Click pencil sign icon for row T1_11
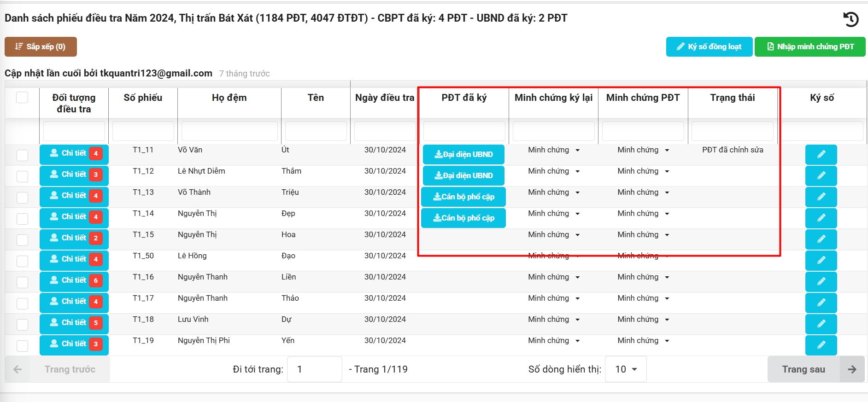Viewport: 868px width, 402px height. click(821, 155)
